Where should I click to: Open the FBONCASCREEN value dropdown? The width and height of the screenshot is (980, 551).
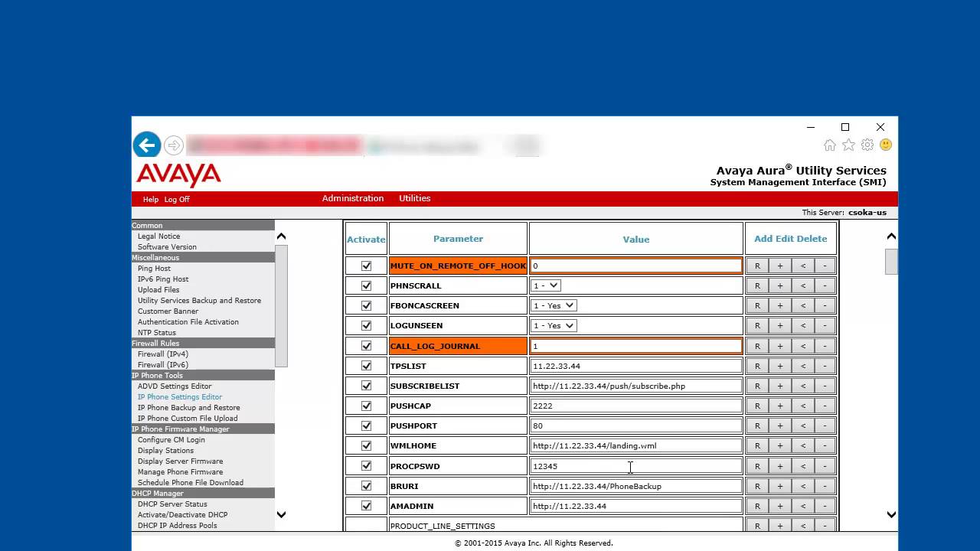point(554,305)
